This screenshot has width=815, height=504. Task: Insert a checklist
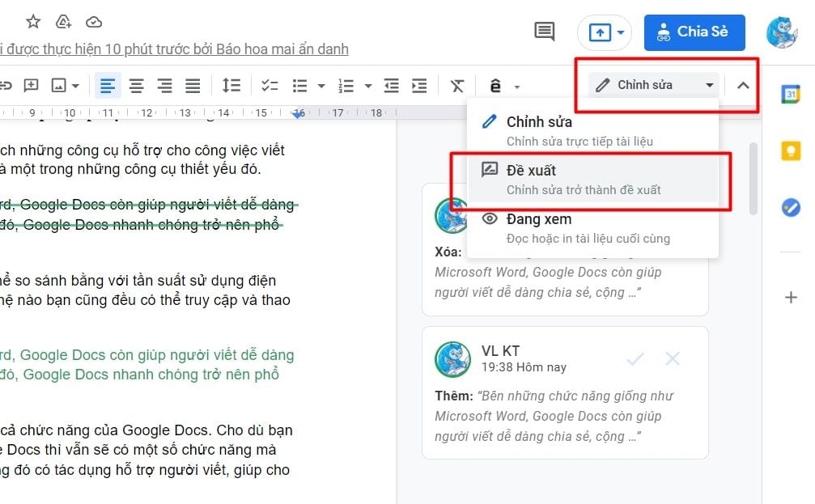pyautogui.click(x=270, y=86)
